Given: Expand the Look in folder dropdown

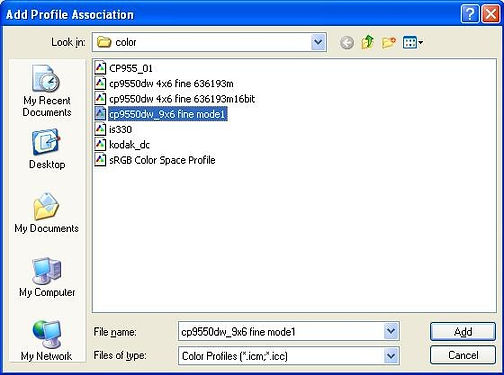Looking at the screenshot, I should tap(318, 42).
